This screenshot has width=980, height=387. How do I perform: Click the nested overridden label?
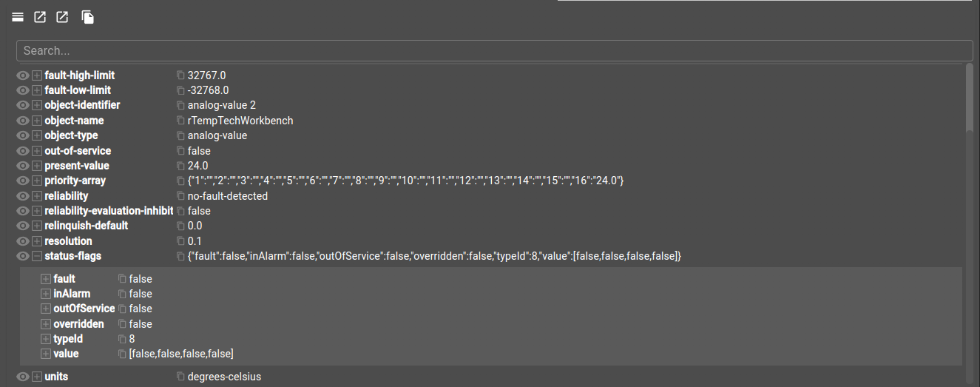(x=79, y=324)
